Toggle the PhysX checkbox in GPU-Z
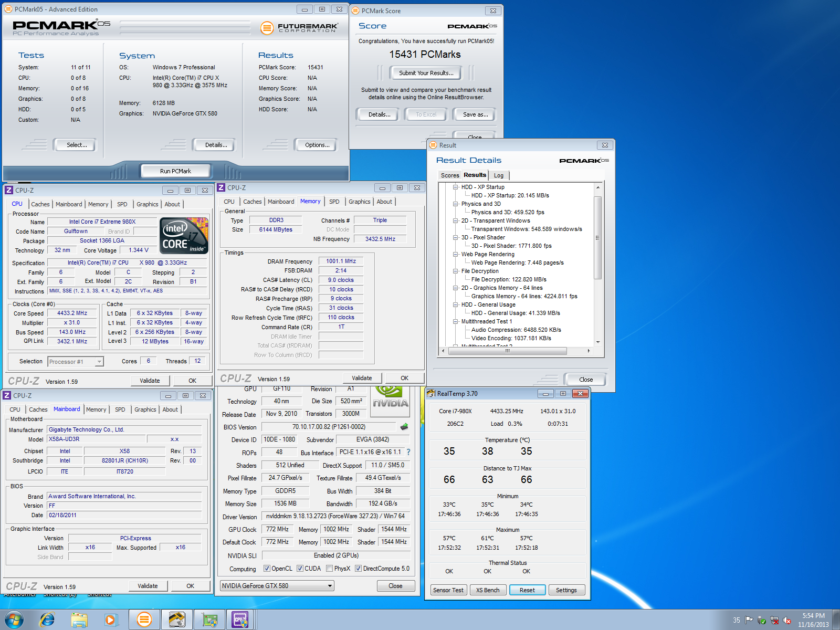 (x=329, y=569)
